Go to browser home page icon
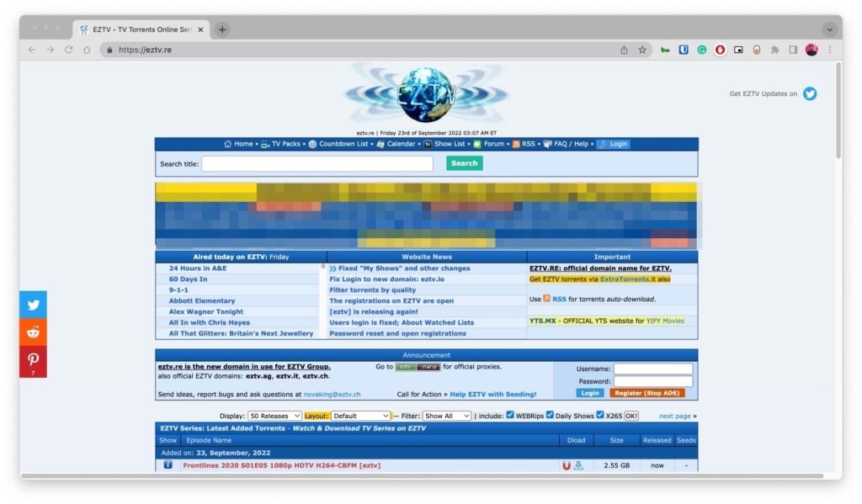Image resolution: width=862 pixels, height=504 pixels. tap(87, 50)
